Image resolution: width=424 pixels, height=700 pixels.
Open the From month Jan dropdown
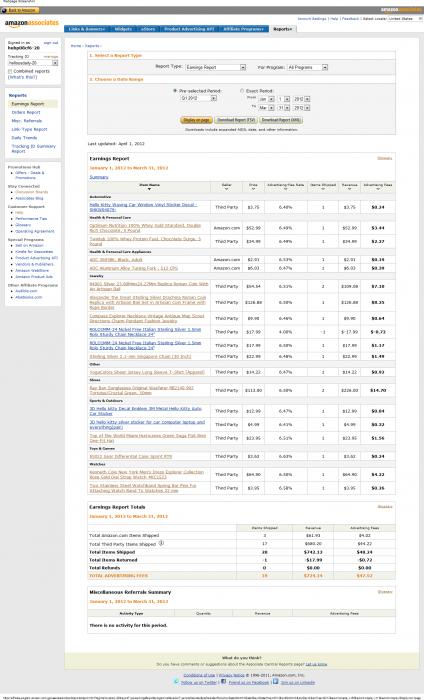266,99
